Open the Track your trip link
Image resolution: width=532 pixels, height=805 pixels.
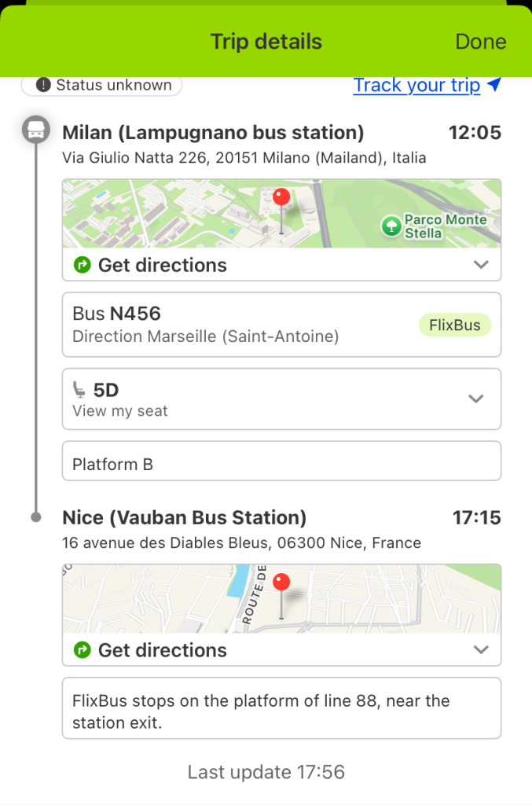click(416, 85)
